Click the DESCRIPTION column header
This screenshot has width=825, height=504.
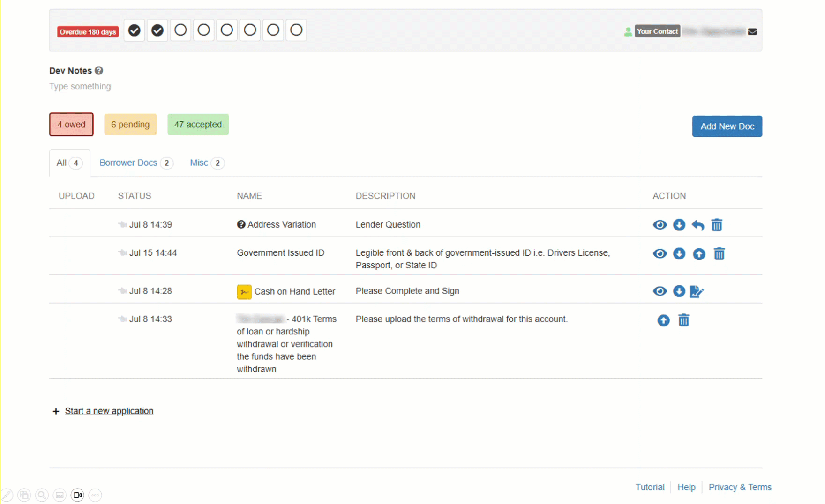click(x=385, y=196)
